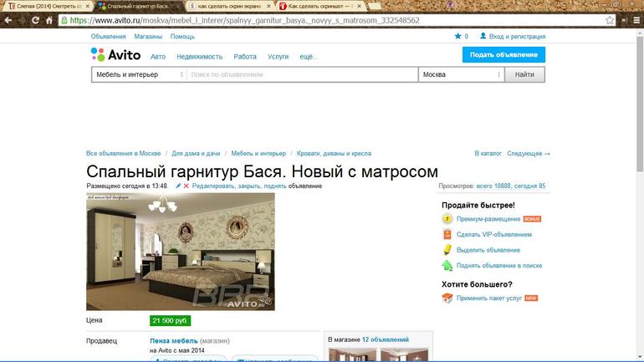Click the green arrow raise-listing icon
Viewport: 644px width, 362px height.
coord(447,266)
